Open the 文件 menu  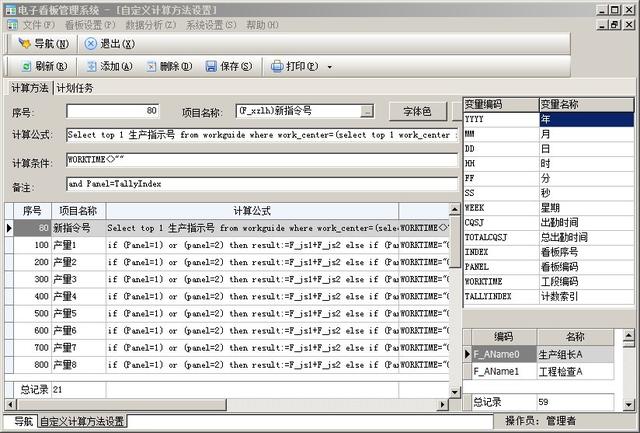tap(38, 24)
